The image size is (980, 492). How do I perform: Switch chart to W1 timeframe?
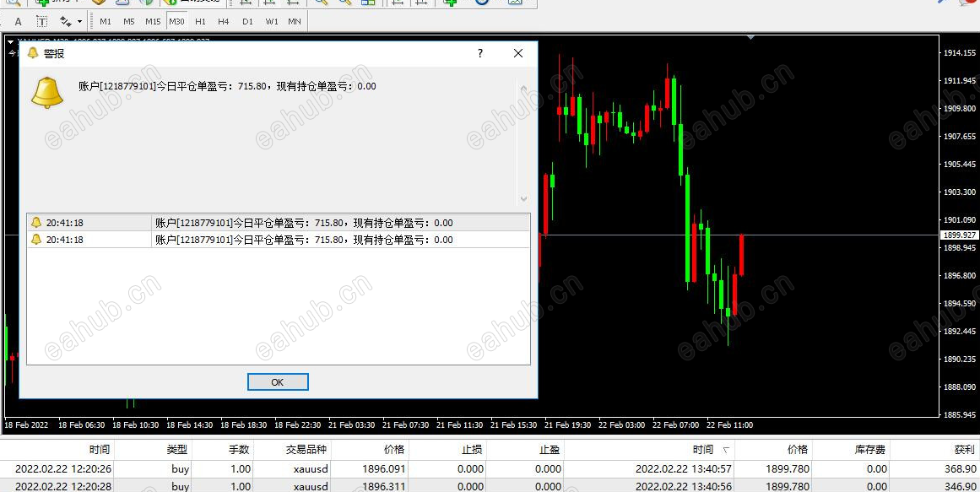tap(271, 22)
